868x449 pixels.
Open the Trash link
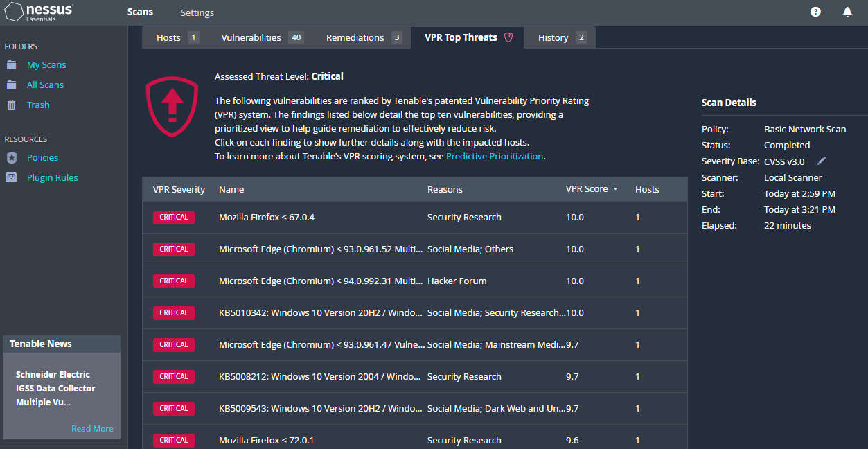coord(38,105)
